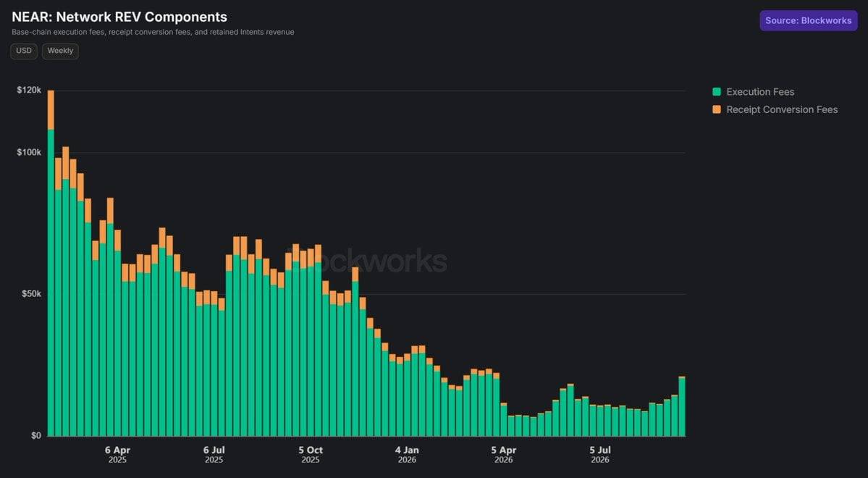Open the USD currency selector
Image resolution: width=868 pixels, height=478 pixels.
(24, 51)
